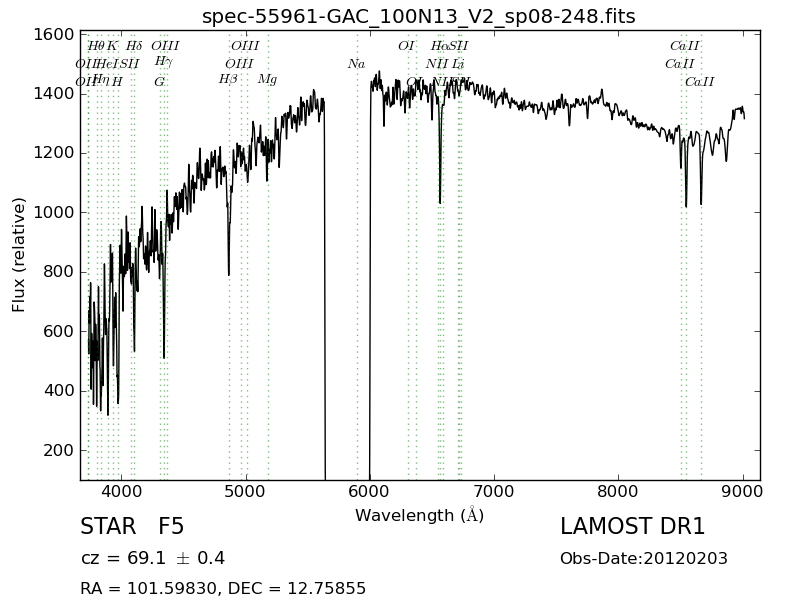
Task: Click the x-axis tick label 7000
Action: click(x=494, y=492)
